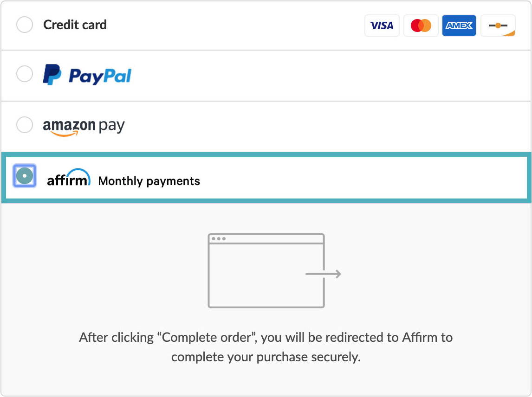Select the Credit card radio button
Viewport: 532px width, 397px height.
25,25
